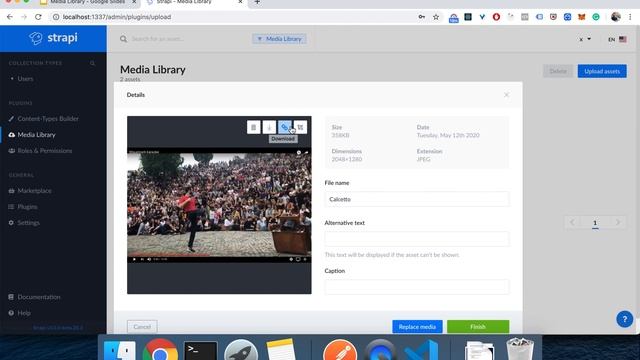The width and height of the screenshot is (640, 360).
Task: Click the key password icon in address bar
Action: pyautogui.click(x=422, y=17)
